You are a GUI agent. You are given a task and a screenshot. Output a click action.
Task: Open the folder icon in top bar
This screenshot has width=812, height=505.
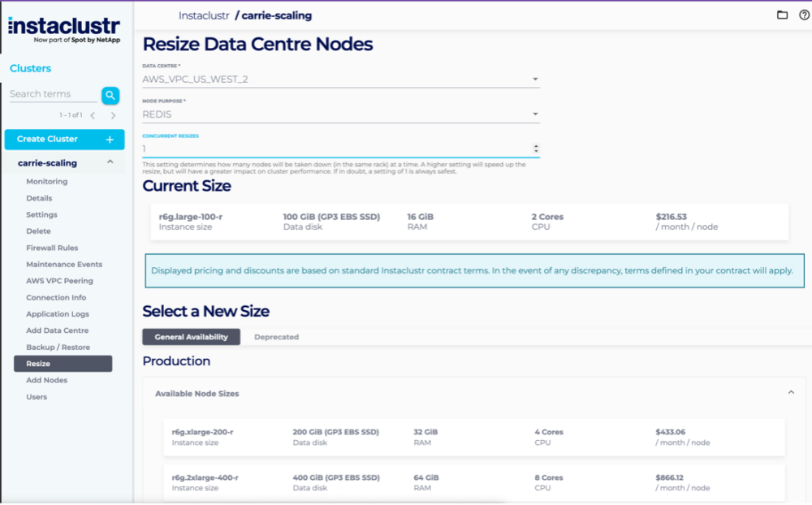click(x=782, y=15)
